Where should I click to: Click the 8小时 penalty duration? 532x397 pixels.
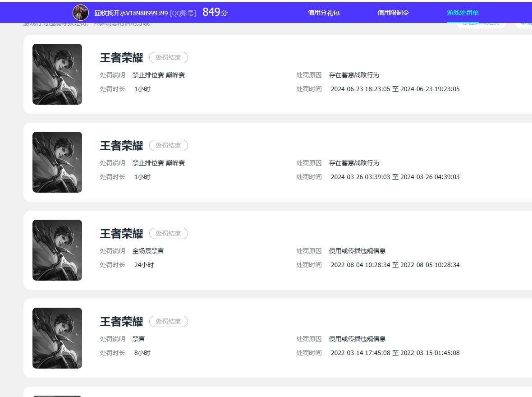click(x=142, y=353)
